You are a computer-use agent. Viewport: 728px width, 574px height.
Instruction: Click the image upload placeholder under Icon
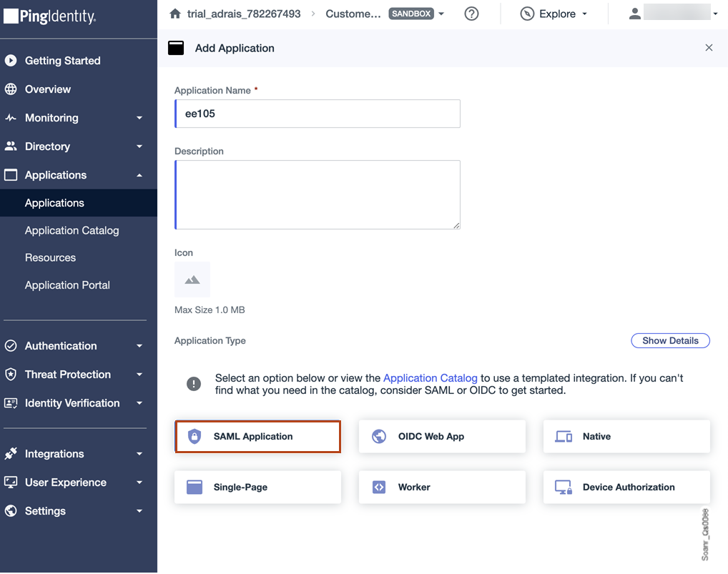click(x=192, y=279)
